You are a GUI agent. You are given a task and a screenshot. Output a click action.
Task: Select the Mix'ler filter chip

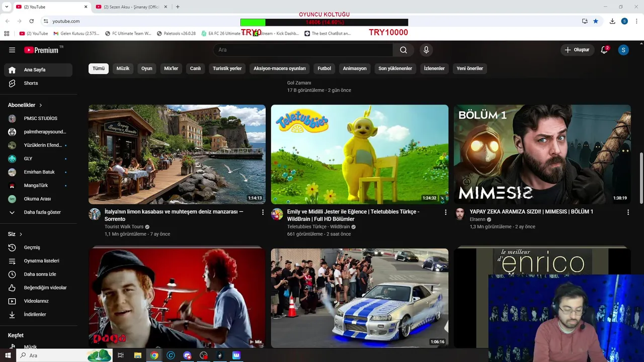pos(171,68)
